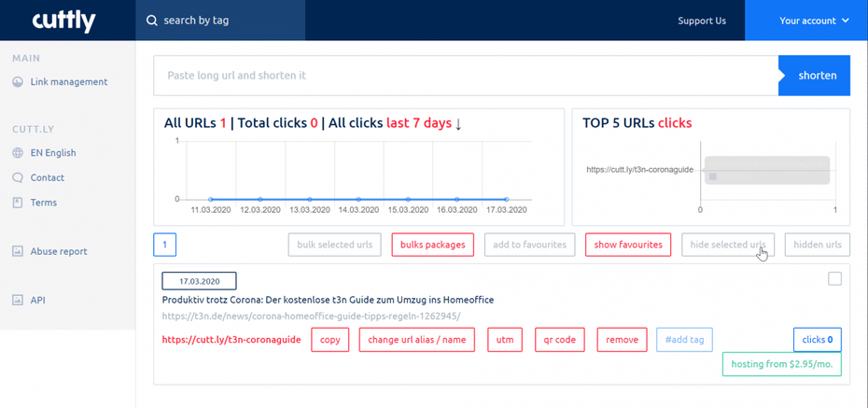This screenshot has width=868, height=408.
Task: Click chart data point for 11.03.2020
Action: (211, 199)
